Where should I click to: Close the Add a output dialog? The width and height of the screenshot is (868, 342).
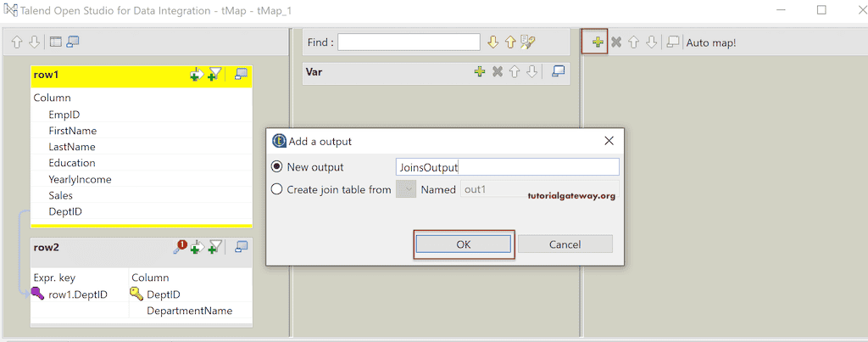click(x=609, y=141)
